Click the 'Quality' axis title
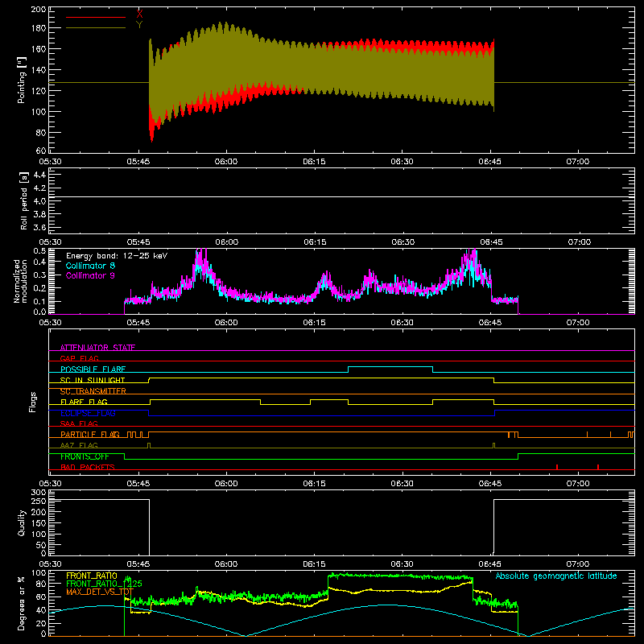Image resolution: width=644 pixels, height=644 pixels. 22,522
